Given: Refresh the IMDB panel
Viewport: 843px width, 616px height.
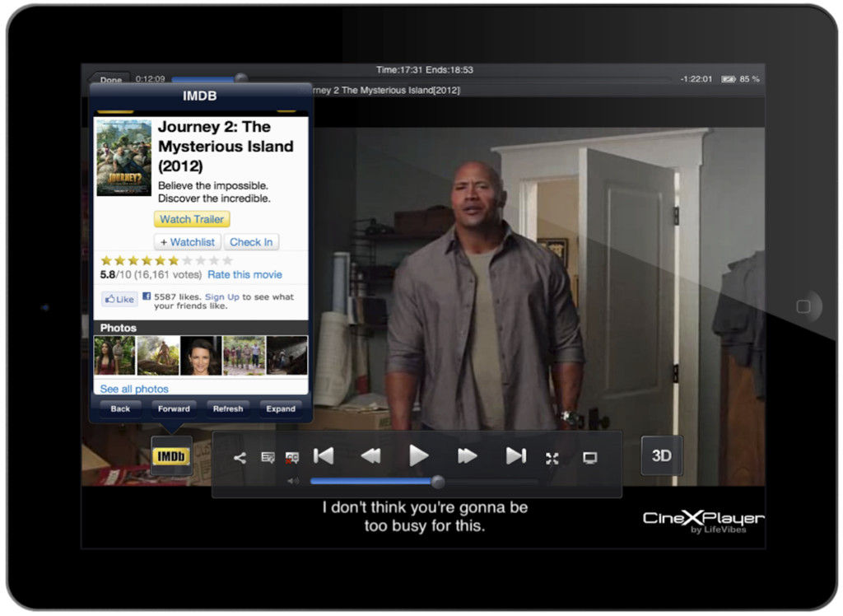Looking at the screenshot, I should [x=228, y=408].
